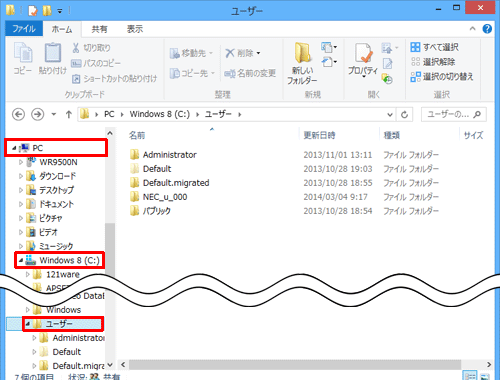Switch to Details view icon in status bar
Viewport: 500px width, 380px height.
(470, 376)
